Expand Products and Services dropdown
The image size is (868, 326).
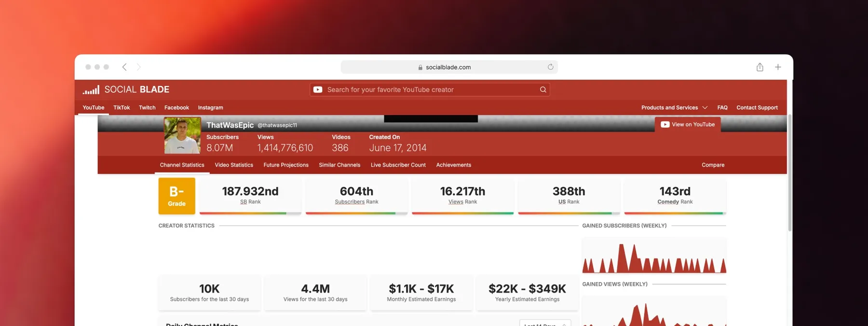click(674, 108)
